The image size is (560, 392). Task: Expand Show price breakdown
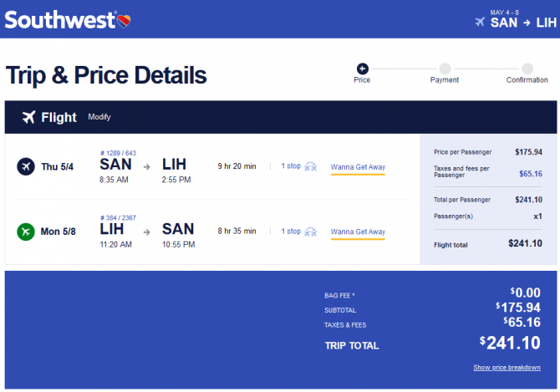point(507,368)
